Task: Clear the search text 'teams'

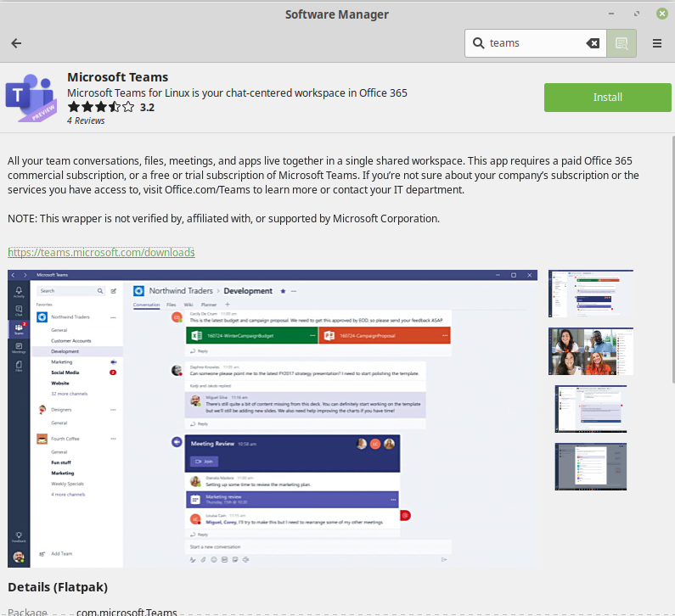Action: coord(593,43)
